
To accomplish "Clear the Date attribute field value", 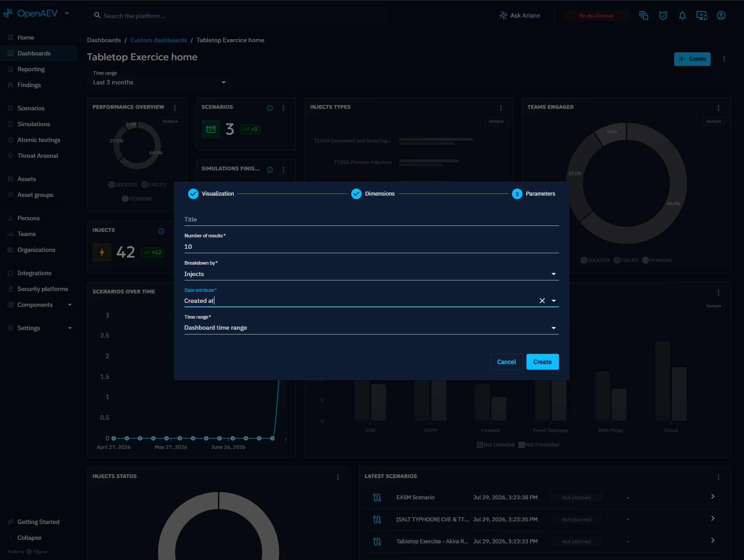I will (542, 301).
